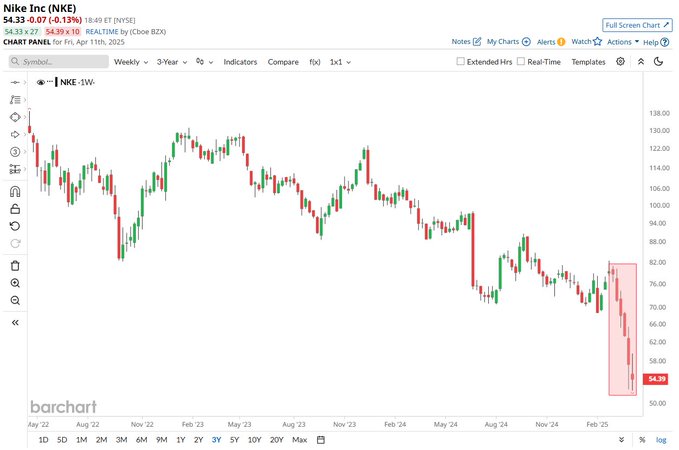The height and width of the screenshot is (450, 679).
Task: Enable the Extended Hrs checkbox
Action: pos(461,62)
